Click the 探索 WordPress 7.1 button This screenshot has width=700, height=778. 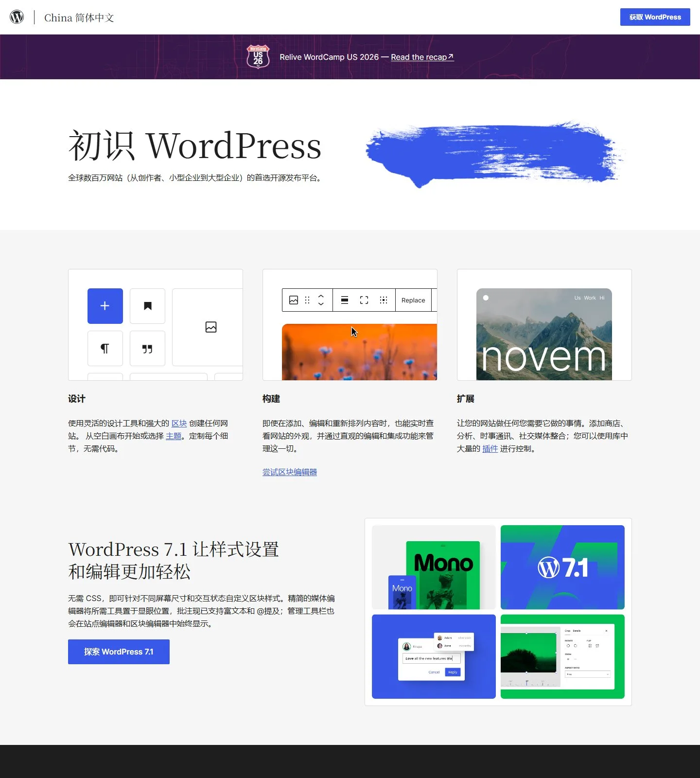(x=119, y=652)
